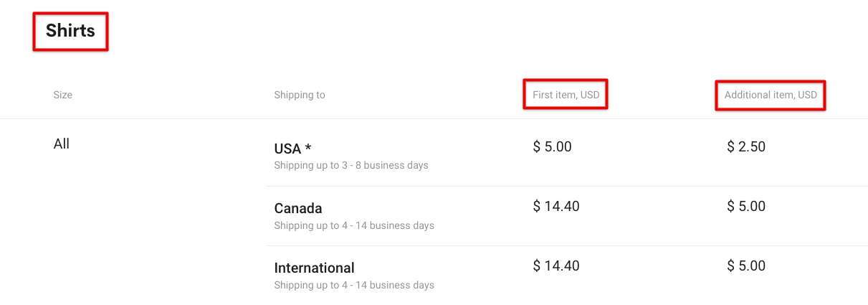Click the dollar sign in USA first price
Screen dimensions: 868x305
(537, 146)
